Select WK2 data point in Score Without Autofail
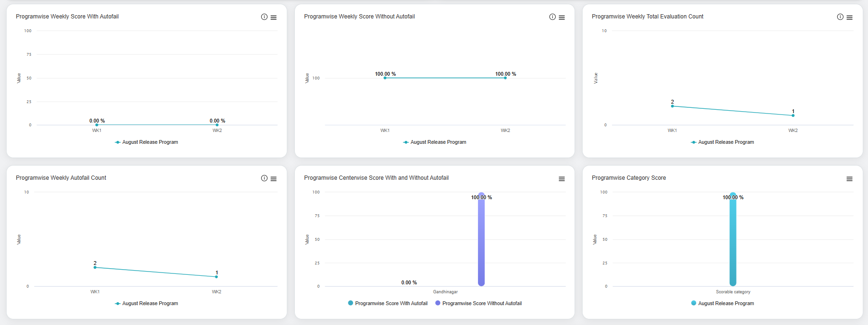This screenshot has width=868, height=325. pos(505,78)
